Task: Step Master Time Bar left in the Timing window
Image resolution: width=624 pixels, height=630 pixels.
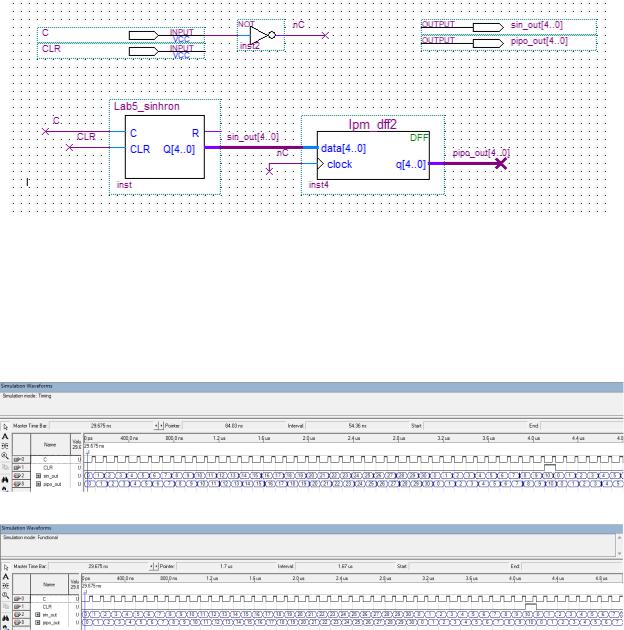Action: 157,425
